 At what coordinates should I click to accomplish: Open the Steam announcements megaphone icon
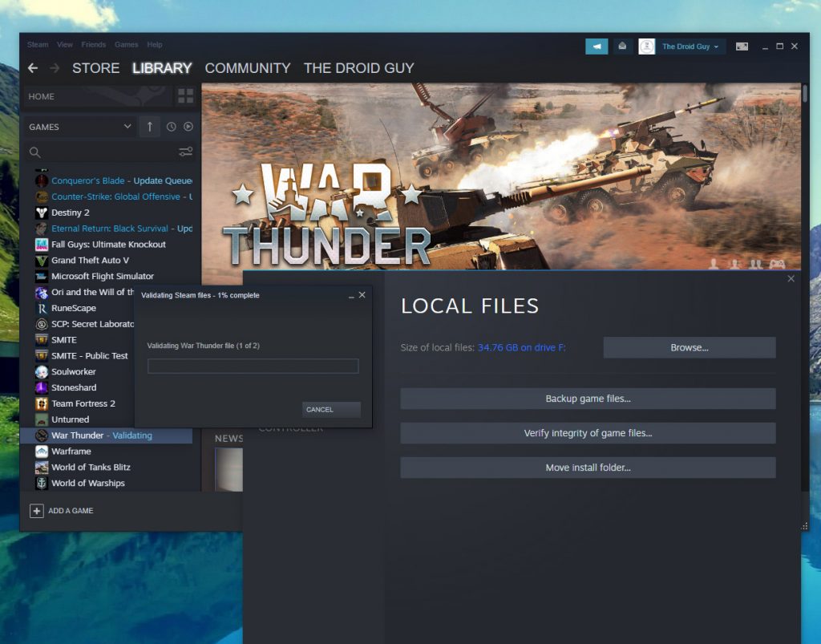pos(597,46)
